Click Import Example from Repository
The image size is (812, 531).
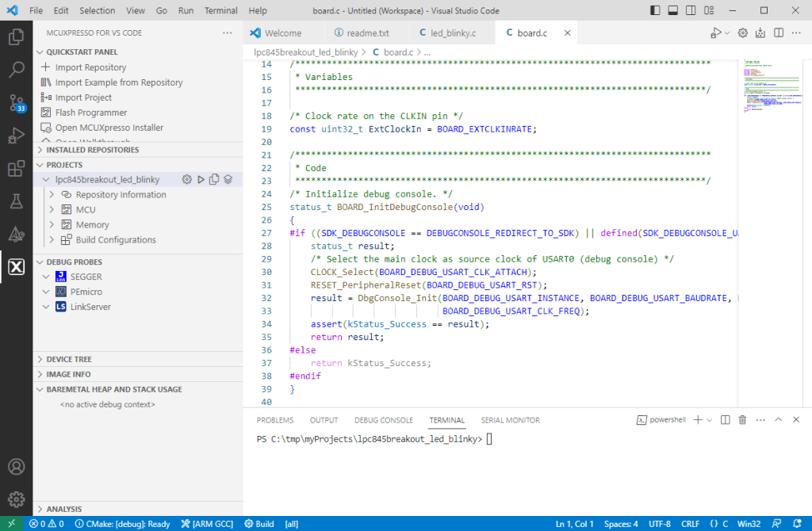point(119,82)
